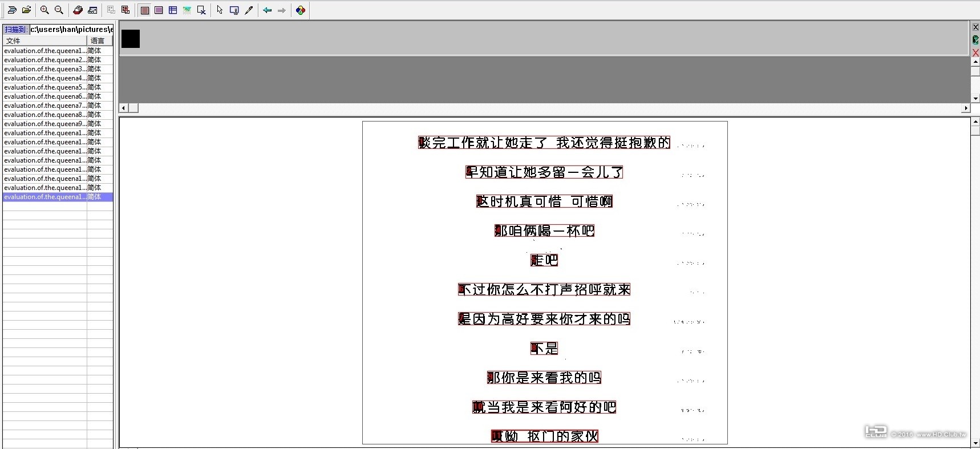
Task: Click the greyed-out overlapping squares icon
Action: (x=111, y=10)
